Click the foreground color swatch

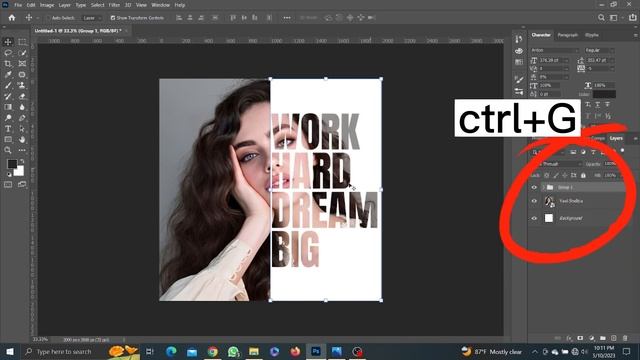point(12,164)
